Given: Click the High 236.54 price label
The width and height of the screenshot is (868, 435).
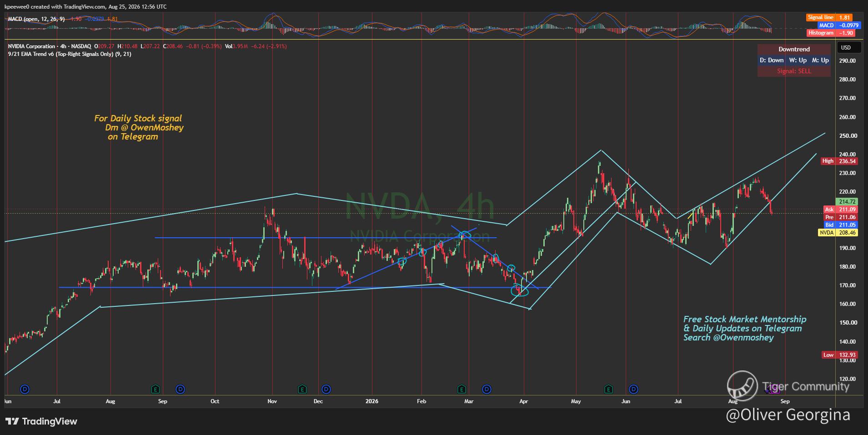Looking at the screenshot, I should [x=839, y=161].
